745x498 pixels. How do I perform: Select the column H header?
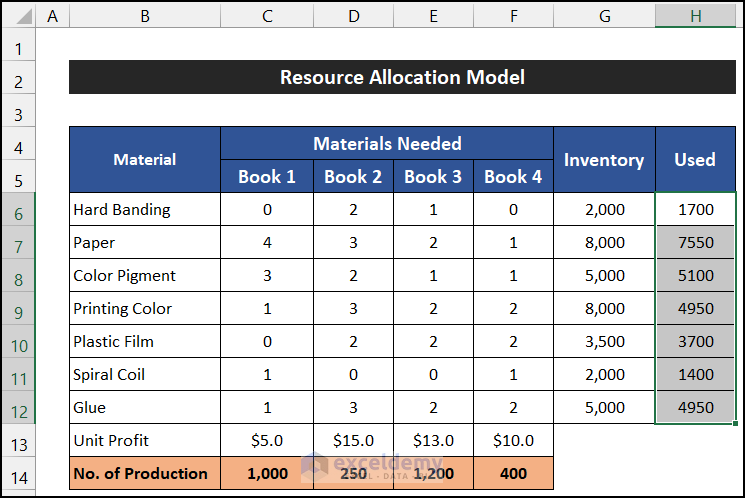click(695, 15)
